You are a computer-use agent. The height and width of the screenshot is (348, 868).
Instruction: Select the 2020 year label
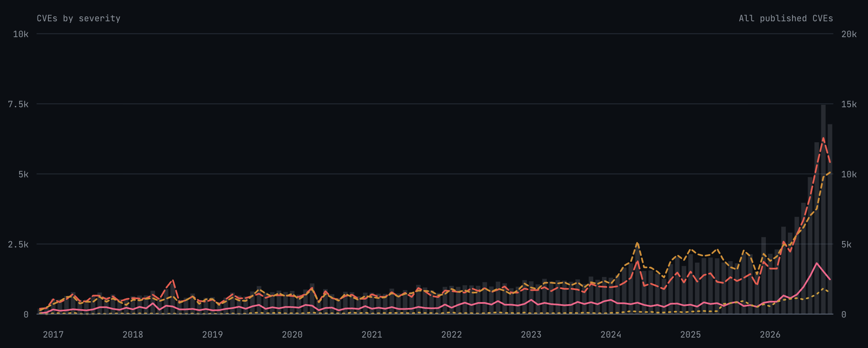coord(292,334)
